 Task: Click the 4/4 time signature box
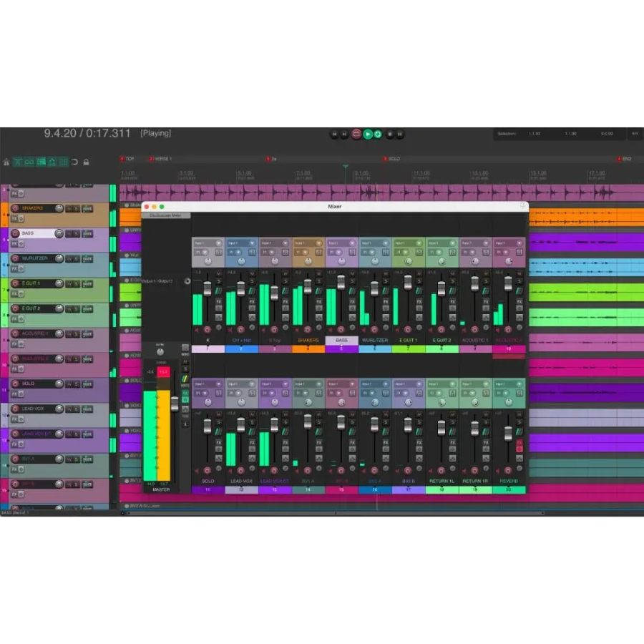pyautogui.click(x=635, y=134)
